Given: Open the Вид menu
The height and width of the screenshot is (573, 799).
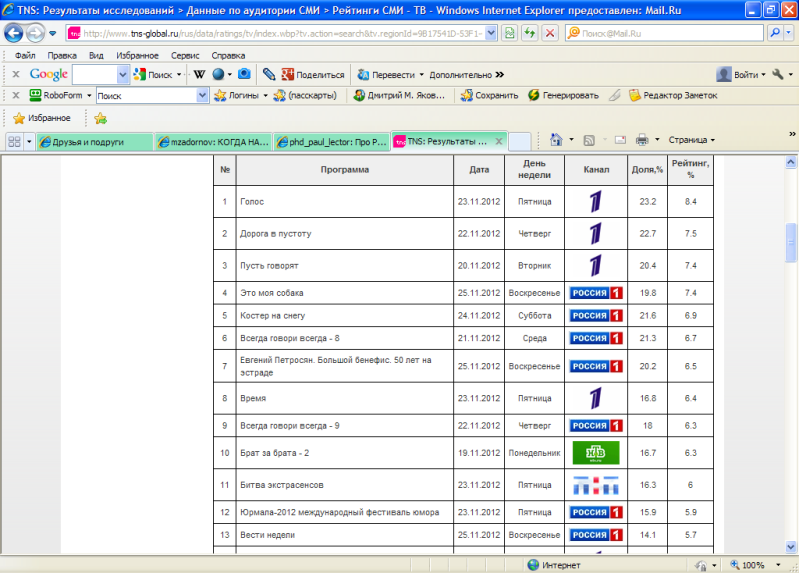Looking at the screenshot, I should click(96, 56).
